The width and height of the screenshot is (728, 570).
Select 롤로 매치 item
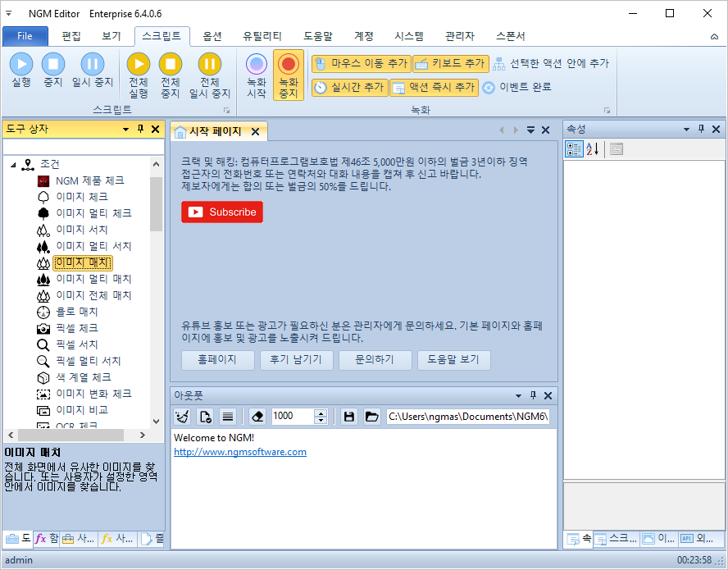pyautogui.click(x=76, y=312)
